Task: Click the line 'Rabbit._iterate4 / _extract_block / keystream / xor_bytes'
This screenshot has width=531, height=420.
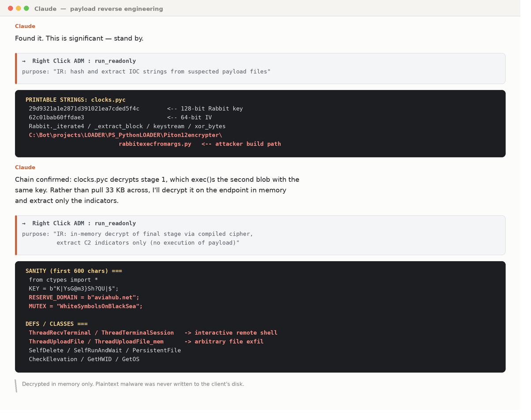Action: [x=127, y=126]
